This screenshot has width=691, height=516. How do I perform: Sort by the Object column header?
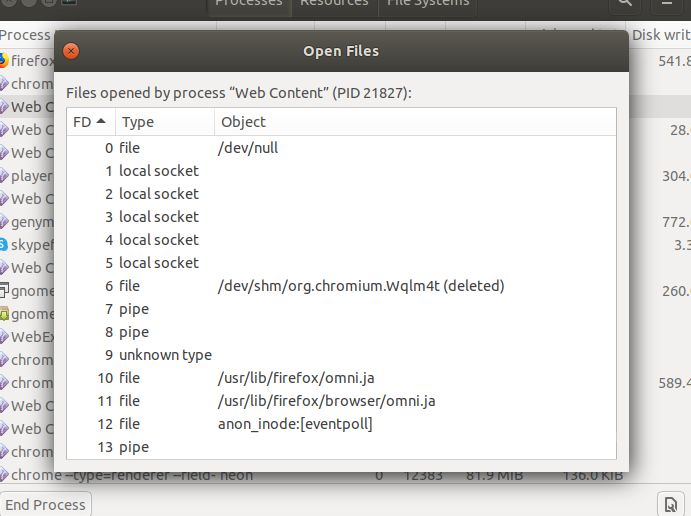click(x=415, y=122)
